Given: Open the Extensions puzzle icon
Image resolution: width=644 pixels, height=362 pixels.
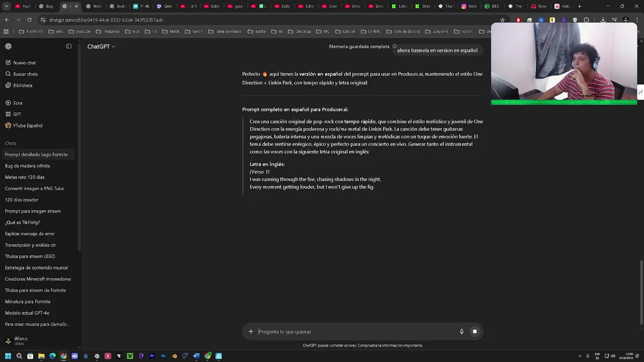Looking at the screenshot, I should click(586, 20).
